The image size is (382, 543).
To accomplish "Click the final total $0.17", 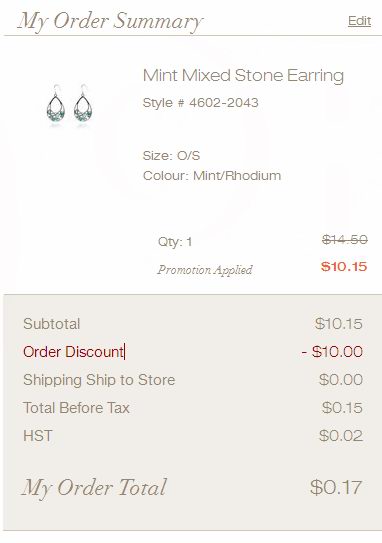I will pos(336,487).
